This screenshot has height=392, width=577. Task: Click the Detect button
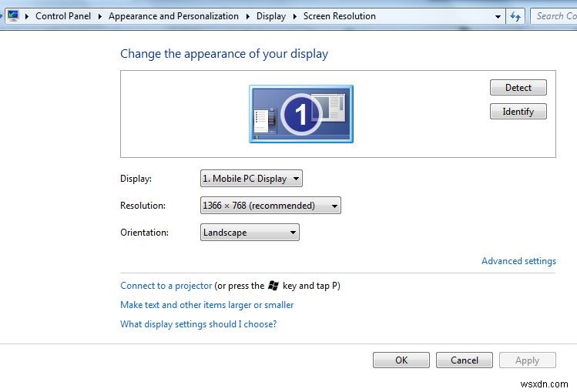[518, 88]
